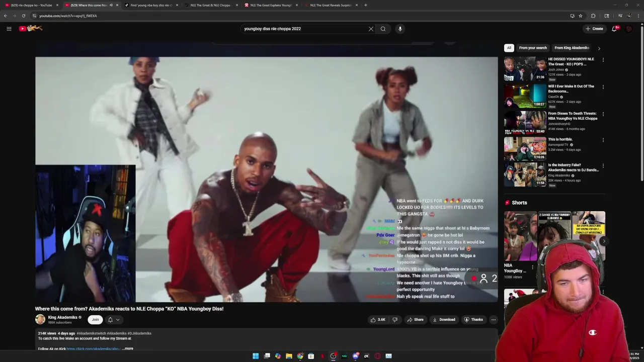Open 'This is horrible.' Asmongold video

pyautogui.click(x=525, y=148)
